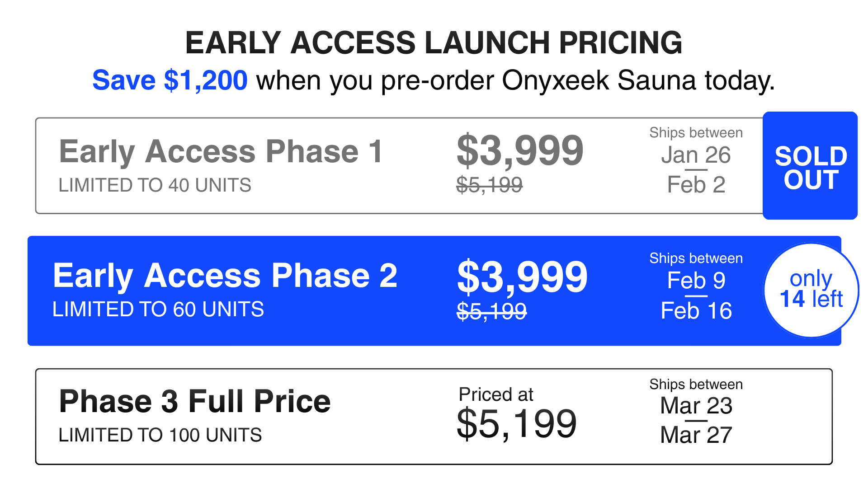Click the blue "Save $1,200" text
868x488 pixels.
170,80
